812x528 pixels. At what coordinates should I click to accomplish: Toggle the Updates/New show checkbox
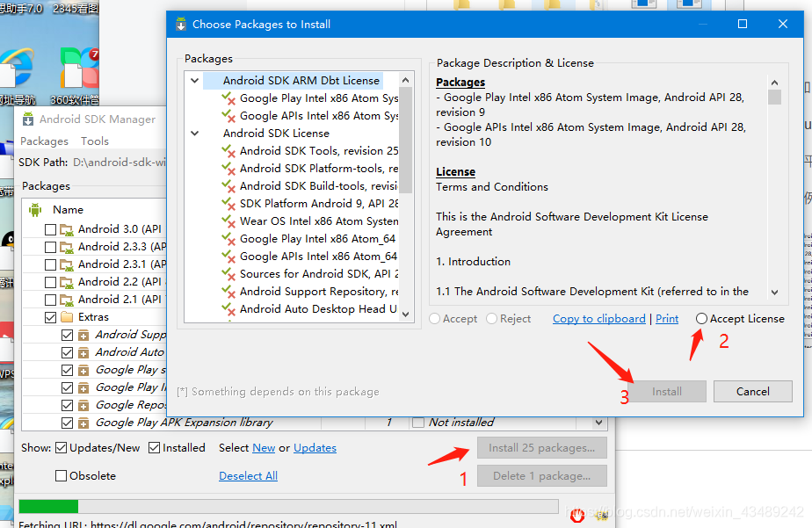coord(62,448)
